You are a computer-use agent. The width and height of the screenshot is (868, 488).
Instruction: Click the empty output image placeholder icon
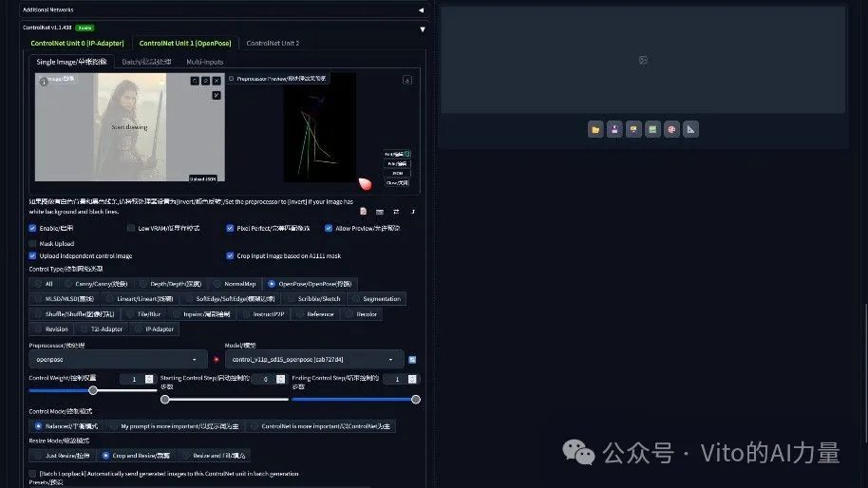(x=643, y=60)
